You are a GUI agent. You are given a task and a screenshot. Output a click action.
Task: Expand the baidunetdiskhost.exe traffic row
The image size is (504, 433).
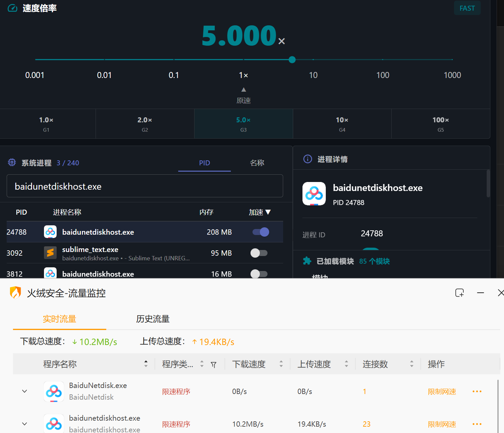25,424
